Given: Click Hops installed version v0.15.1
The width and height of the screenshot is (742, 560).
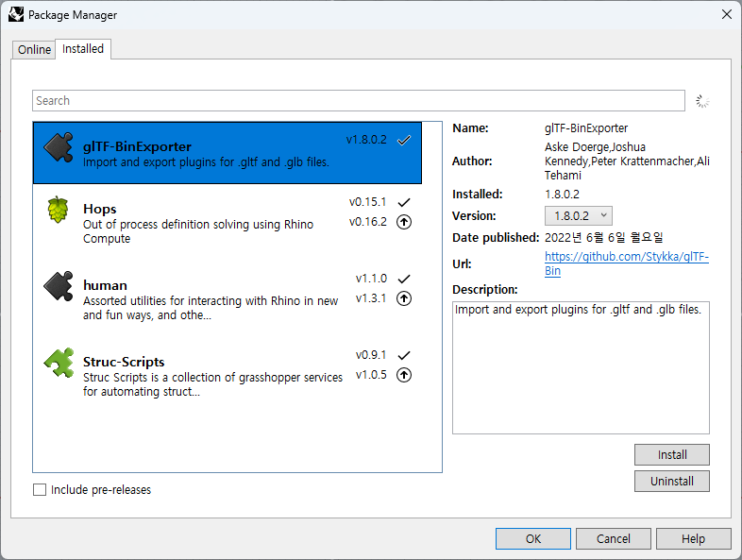Looking at the screenshot, I should [x=367, y=202].
